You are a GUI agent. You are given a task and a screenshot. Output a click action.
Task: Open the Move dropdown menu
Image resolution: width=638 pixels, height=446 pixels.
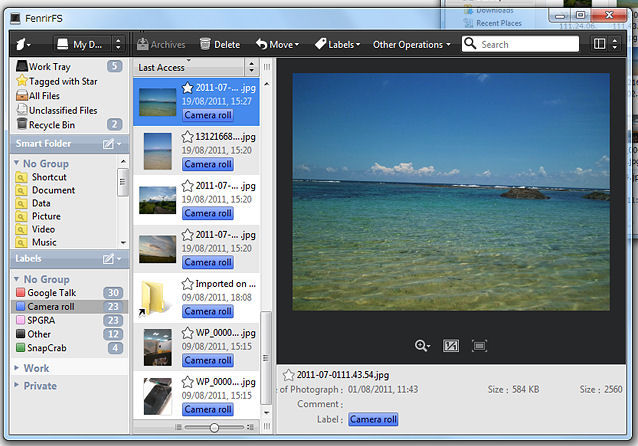coord(277,44)
